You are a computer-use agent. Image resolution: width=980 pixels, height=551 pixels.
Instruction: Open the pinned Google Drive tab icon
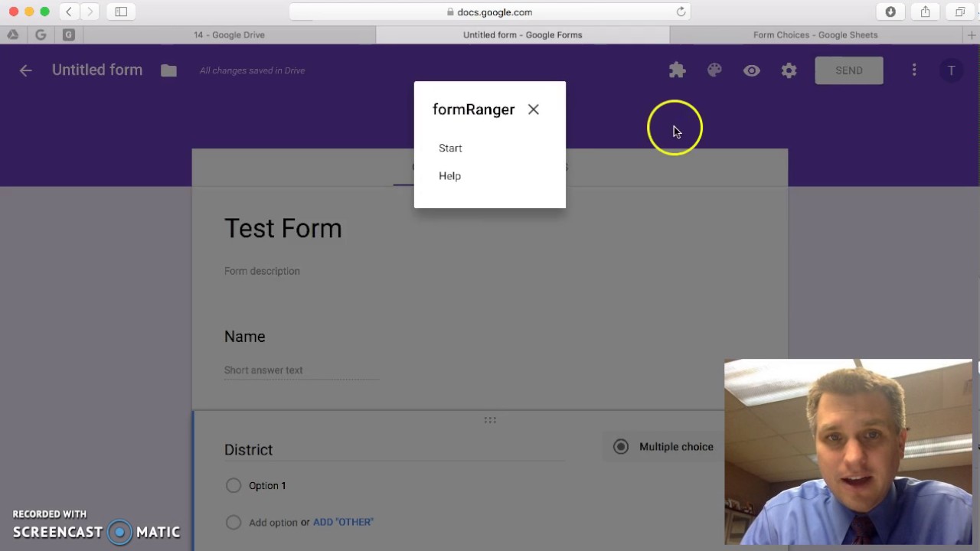[x=13, y=35]
